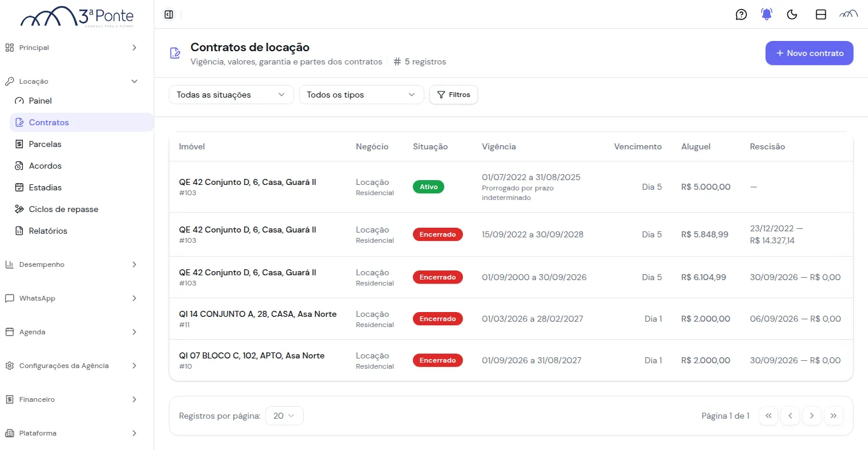Image resolution: width=868 pixels, height=450 pixels.
Task: Click the Filtros button
Action: click(453, 95)
